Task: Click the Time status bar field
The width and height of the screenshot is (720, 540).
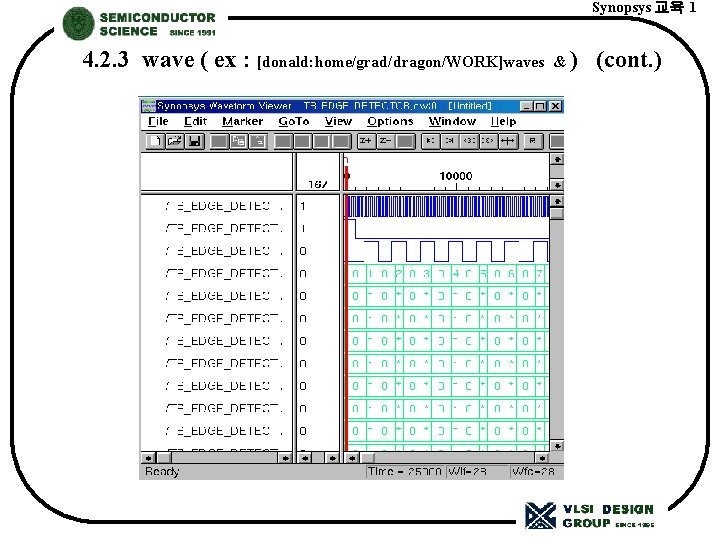Action: coord(405,472)
